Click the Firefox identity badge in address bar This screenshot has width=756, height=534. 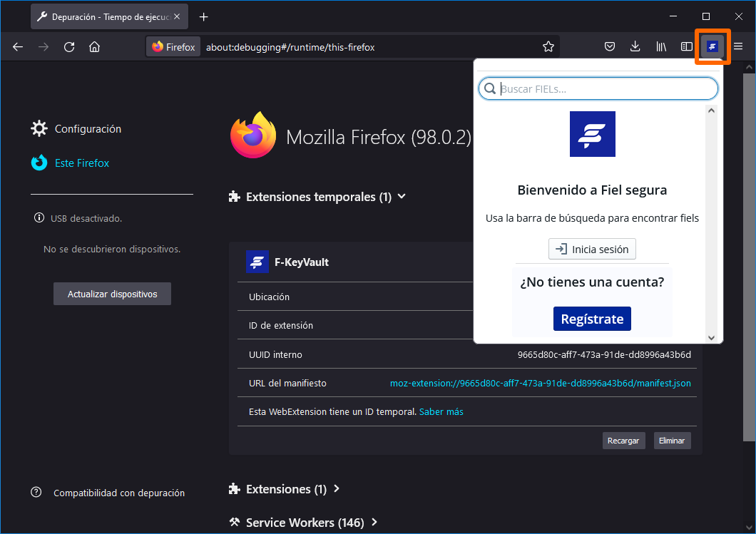coord(173,47)
